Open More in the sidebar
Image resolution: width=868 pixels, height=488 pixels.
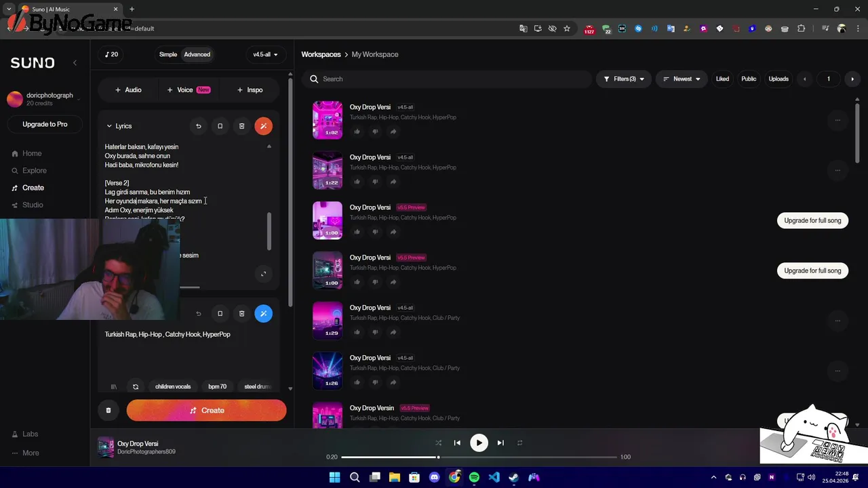coord(25,453)
